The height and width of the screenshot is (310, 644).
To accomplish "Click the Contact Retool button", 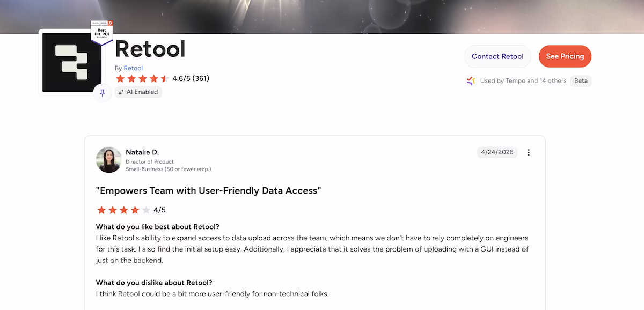I will [497, 56].
